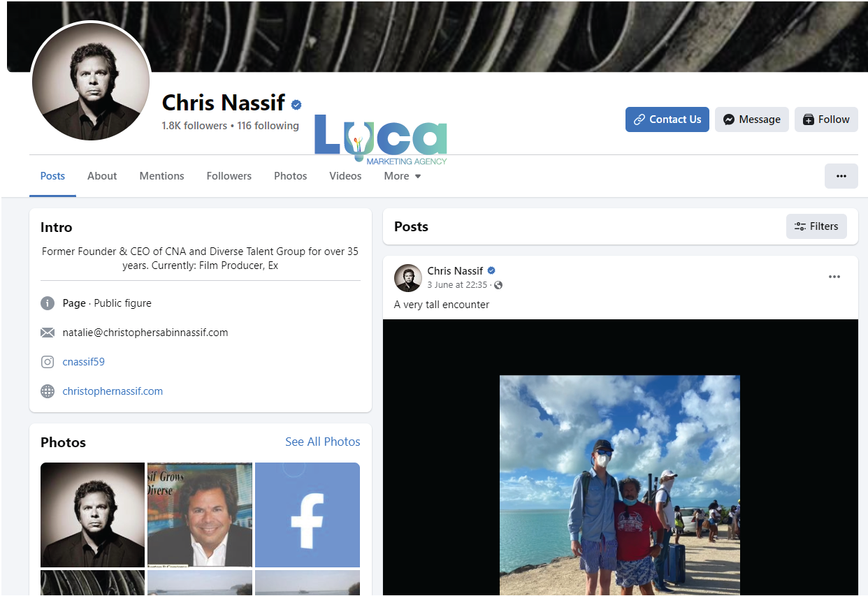Click the "A very tall encounter" post text

pyautogui.click(x=442, y=305)
